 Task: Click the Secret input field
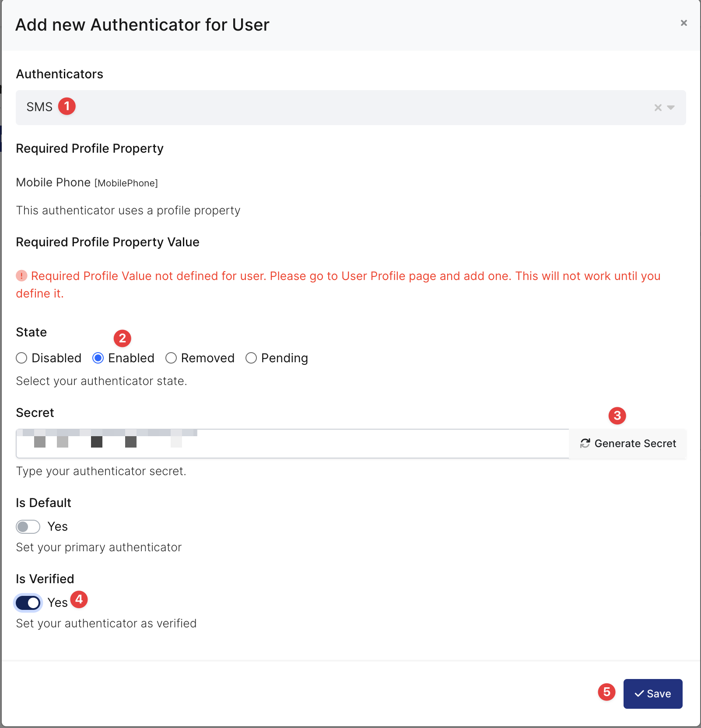point(292,444)
